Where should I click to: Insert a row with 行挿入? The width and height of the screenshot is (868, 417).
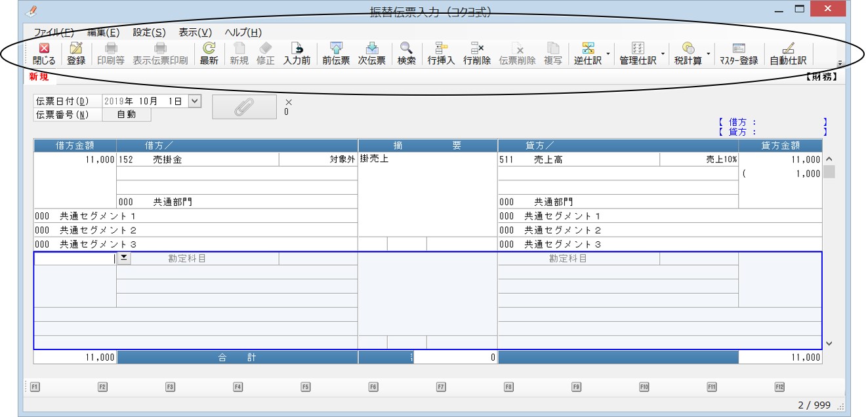(x=441, y=54)
